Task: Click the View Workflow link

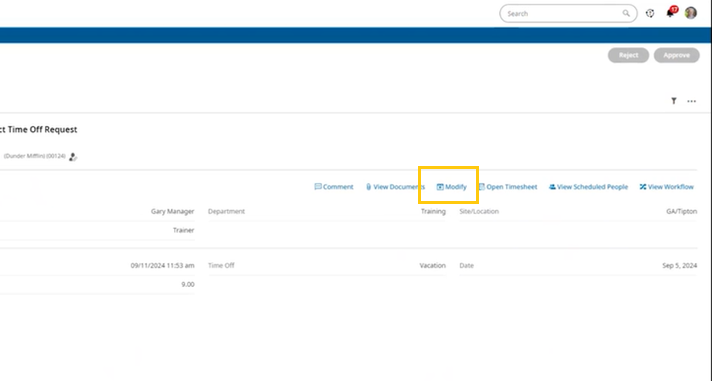Action: pyautogui.click(x=667, y=187)
